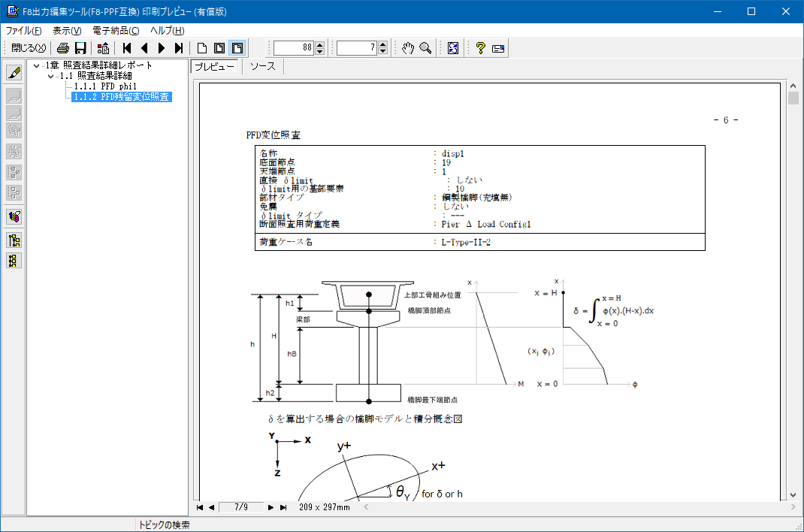Select 1.1.1 PFD phi1 in tree
The image size is (804, 532).
(x=105, y=86)
